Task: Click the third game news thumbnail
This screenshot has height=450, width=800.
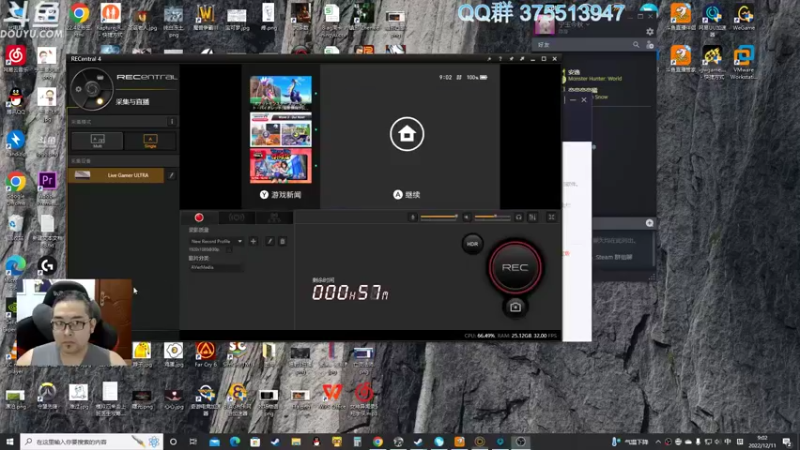Action: point(281,166)
